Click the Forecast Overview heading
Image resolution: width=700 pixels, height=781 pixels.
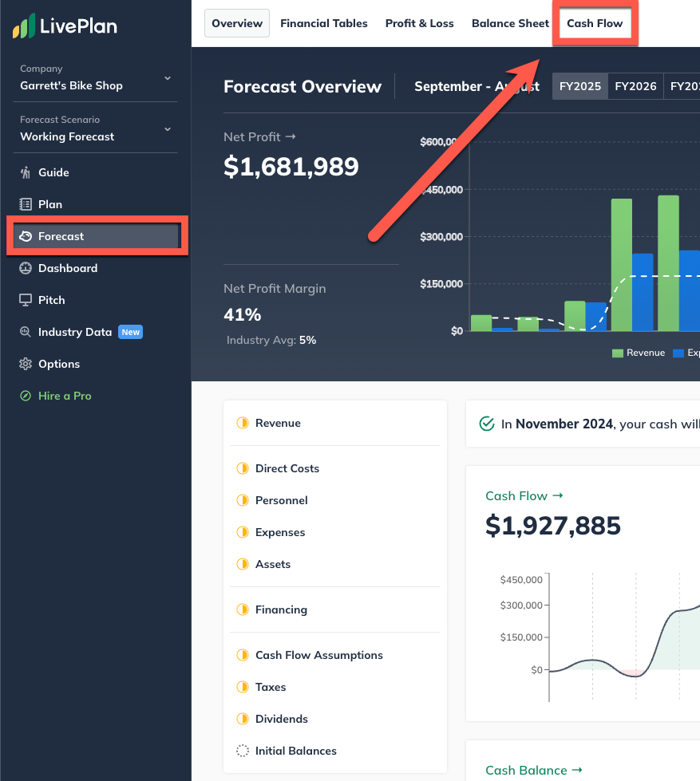tap(303, 87)
